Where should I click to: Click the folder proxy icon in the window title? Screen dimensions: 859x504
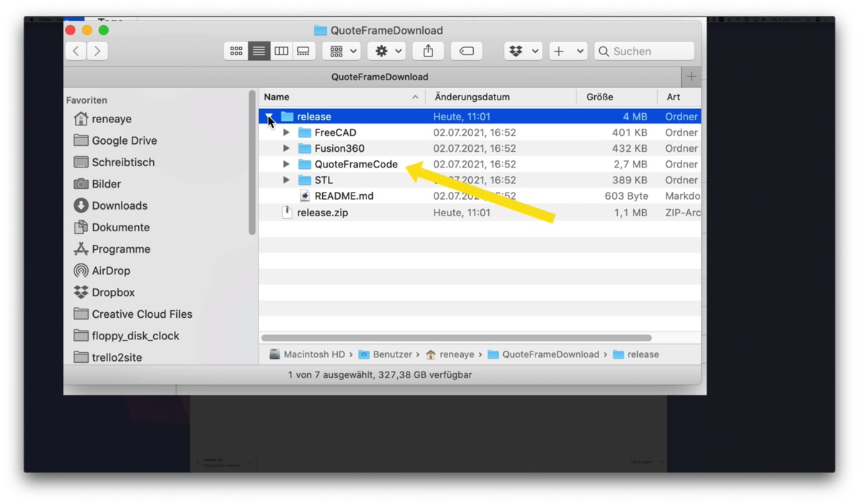point(321,30)
